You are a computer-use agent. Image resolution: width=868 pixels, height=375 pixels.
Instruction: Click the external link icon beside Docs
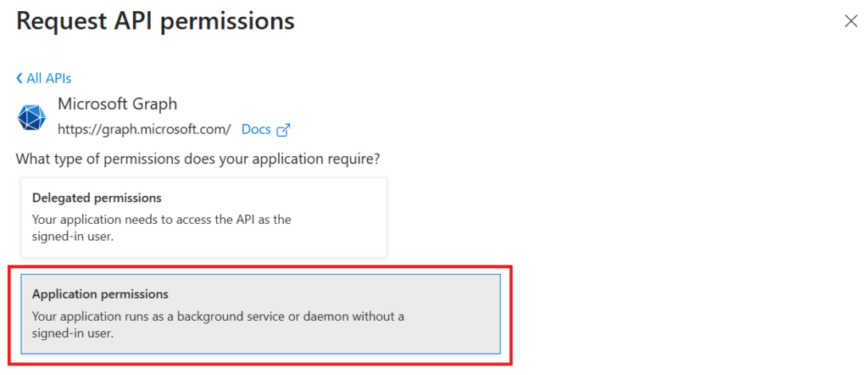point(284,131)
